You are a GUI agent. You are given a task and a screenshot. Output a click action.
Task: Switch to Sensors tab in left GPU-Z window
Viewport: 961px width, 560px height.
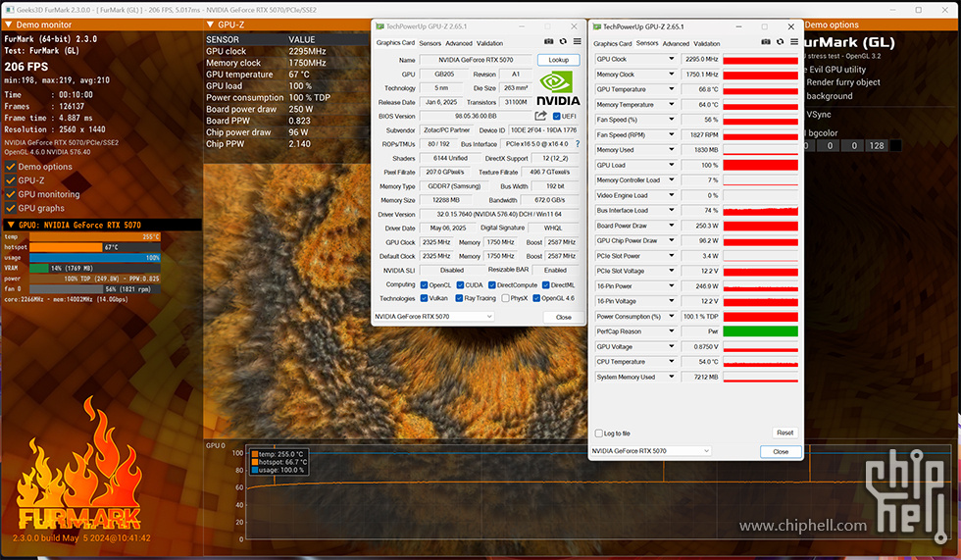click(430, 43)
